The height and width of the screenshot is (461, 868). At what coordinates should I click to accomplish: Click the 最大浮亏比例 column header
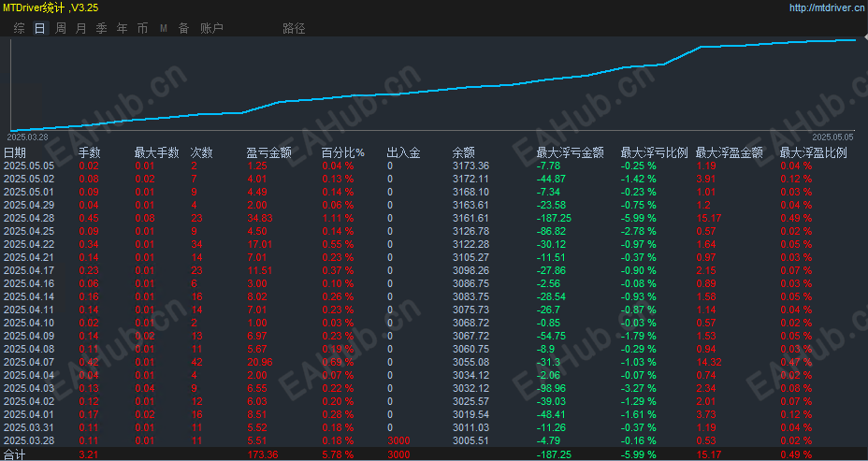coord(655,152)
